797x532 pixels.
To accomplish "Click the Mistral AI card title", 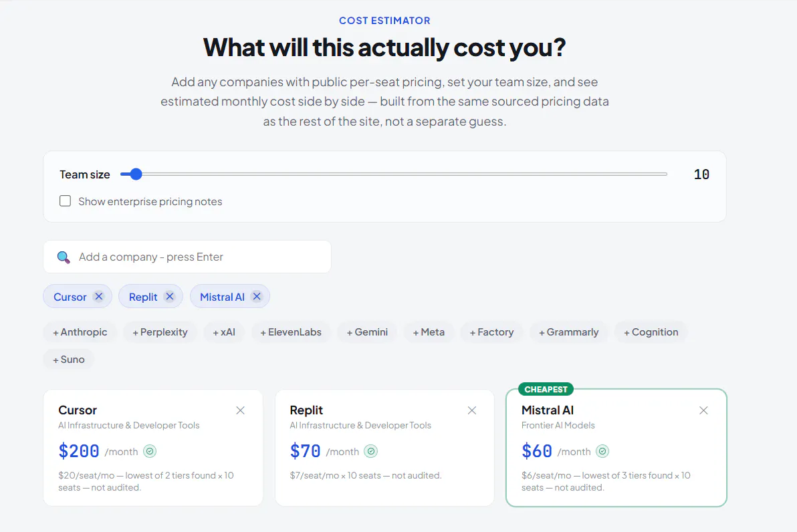I will coord(548,410).
